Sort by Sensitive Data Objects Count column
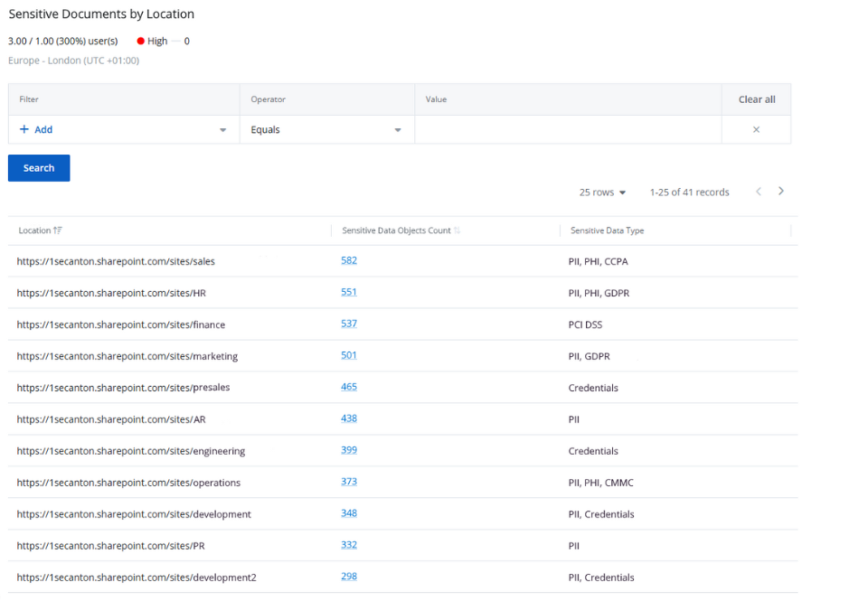Image resolution: width=868 pixels, height=601 pixels. 458,230
